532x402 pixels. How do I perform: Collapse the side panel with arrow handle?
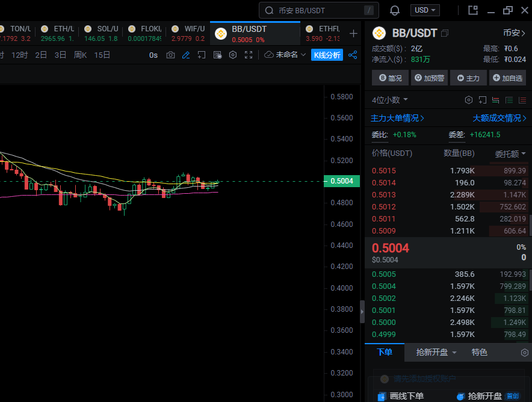362,311
